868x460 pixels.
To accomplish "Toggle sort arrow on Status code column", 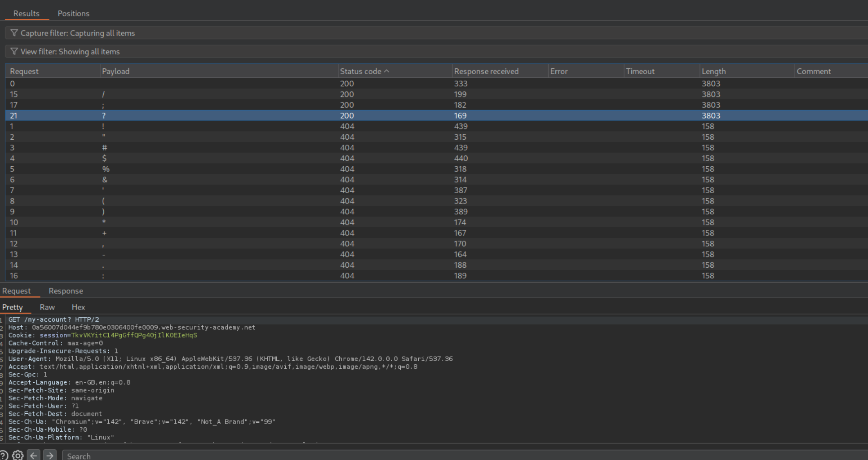I will click(x=387, y=71).
